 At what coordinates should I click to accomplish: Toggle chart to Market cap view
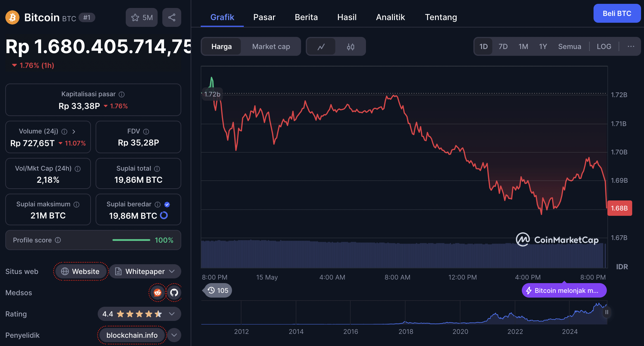pyautogui.click(x=271, y=47)
